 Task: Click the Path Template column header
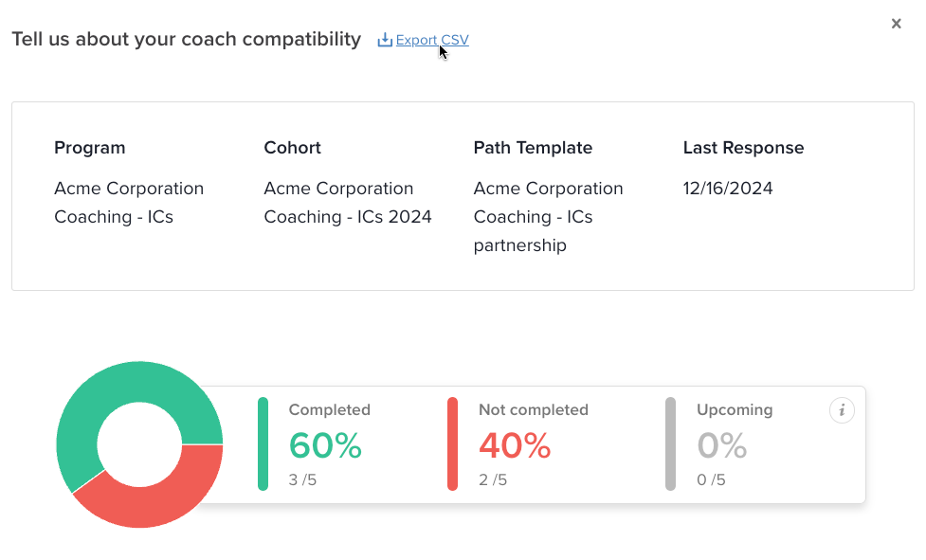pos(533,148)
